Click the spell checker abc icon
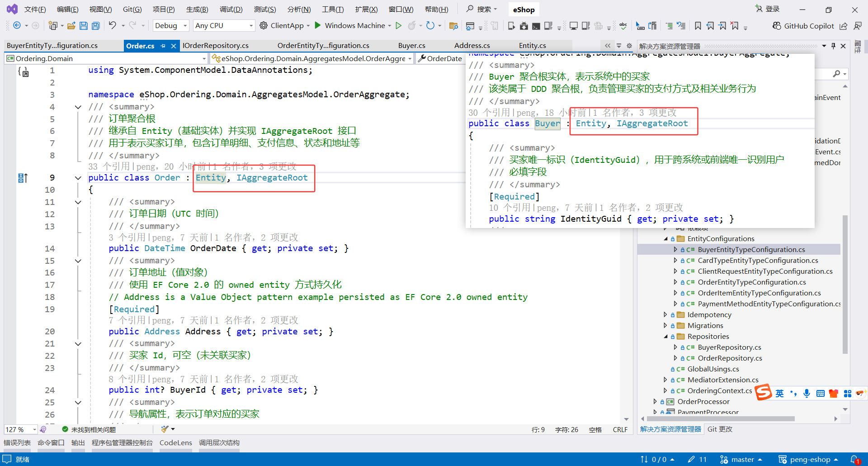This screenshot has height=466, width=868. point(623,26)
